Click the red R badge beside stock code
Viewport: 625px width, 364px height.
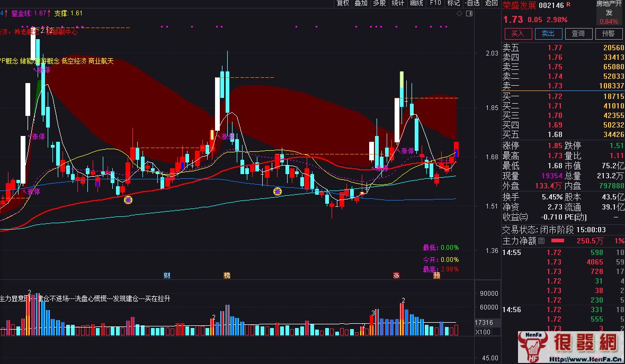[x=568, y=4]
